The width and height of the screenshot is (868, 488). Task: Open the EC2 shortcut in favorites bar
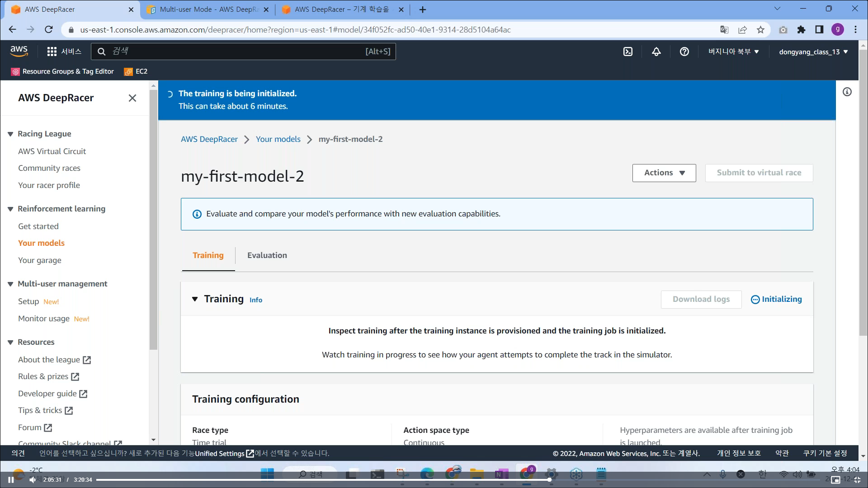[x=136, y=71]
